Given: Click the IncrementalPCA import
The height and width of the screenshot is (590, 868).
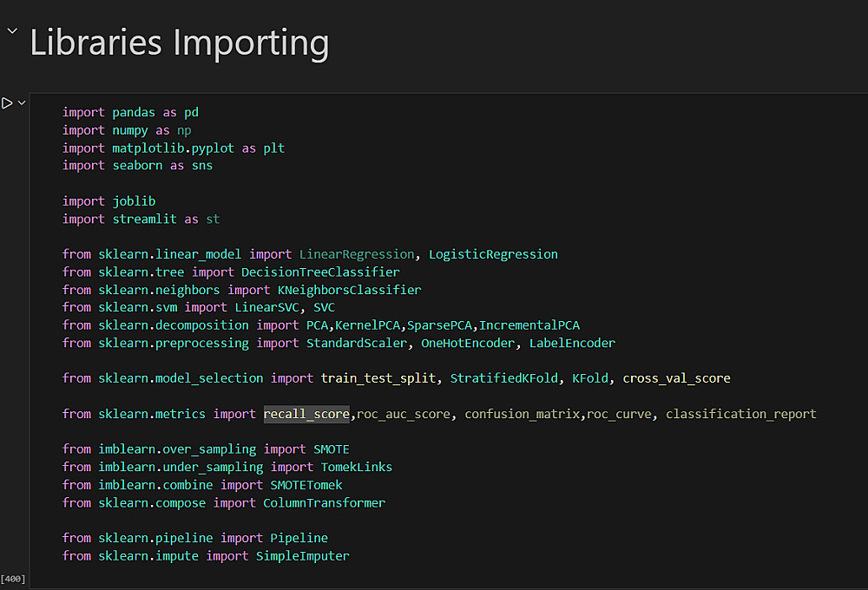Looking at the screenshot, I should tap(529, 325).
